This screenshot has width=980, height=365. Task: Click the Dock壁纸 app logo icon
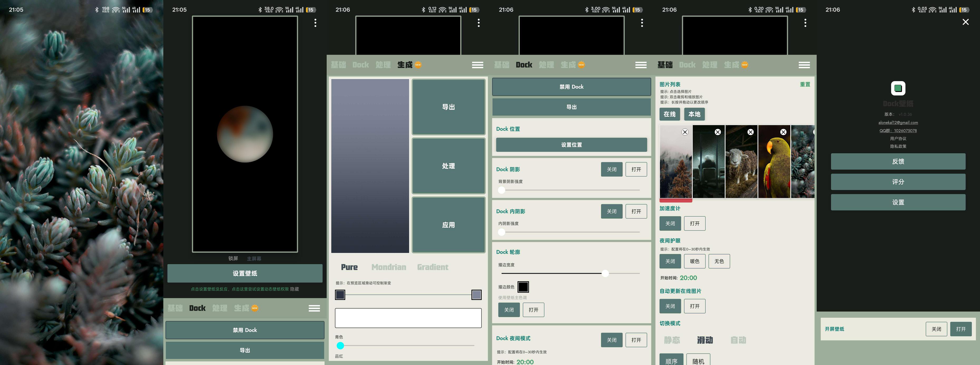pos(898,88)
